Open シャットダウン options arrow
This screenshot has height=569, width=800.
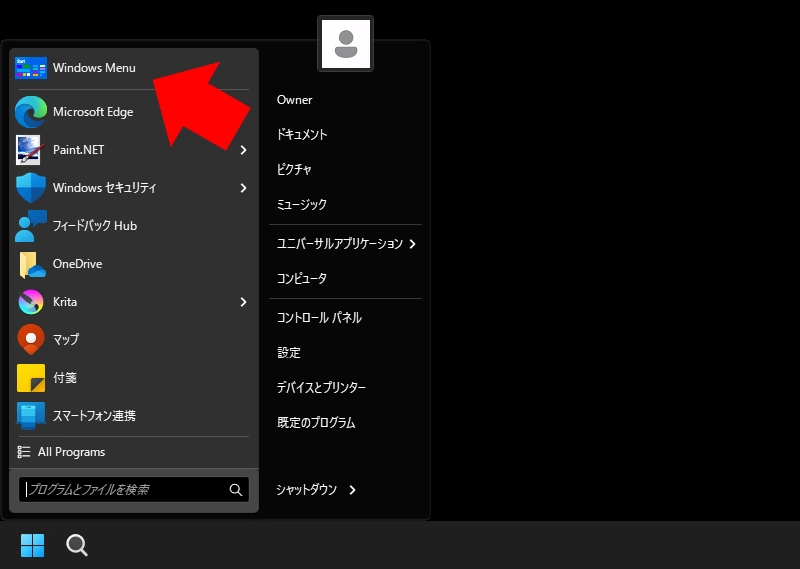[353, 490]
